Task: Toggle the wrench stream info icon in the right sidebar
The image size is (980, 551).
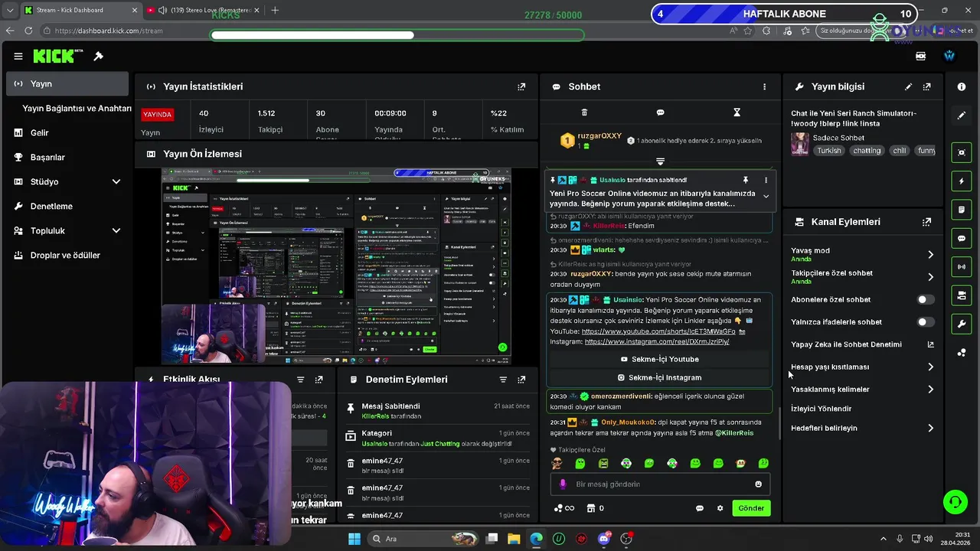Action: 962,324
